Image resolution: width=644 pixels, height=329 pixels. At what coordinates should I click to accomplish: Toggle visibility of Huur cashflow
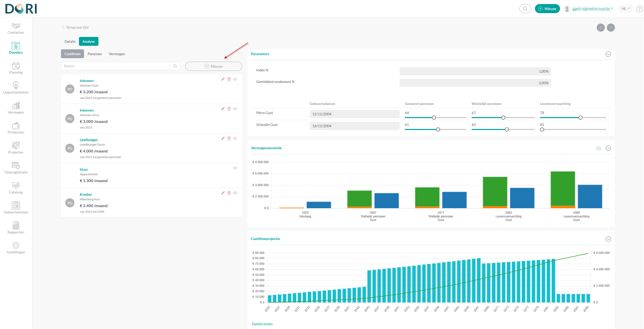[x=235, y=168]
